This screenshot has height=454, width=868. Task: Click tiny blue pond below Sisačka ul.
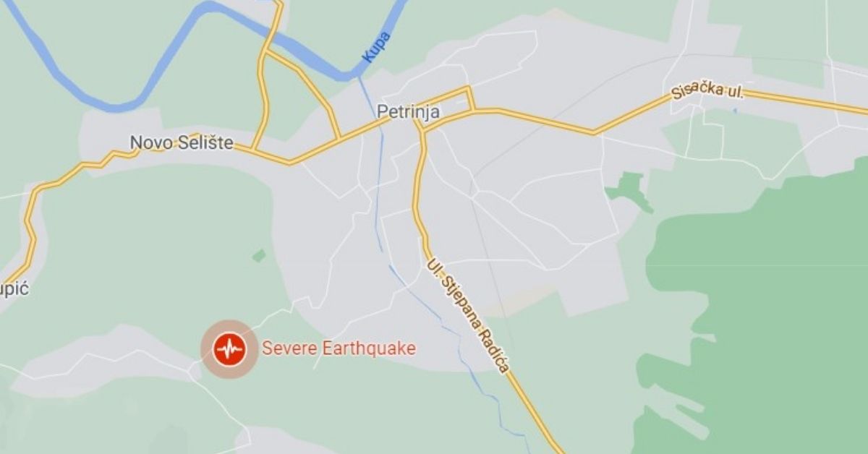tap(733, 111)
